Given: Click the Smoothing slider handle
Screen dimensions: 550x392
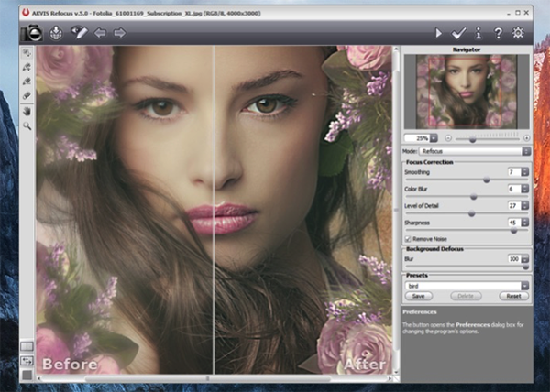Looking at the screenshot, I should point(486,180).
